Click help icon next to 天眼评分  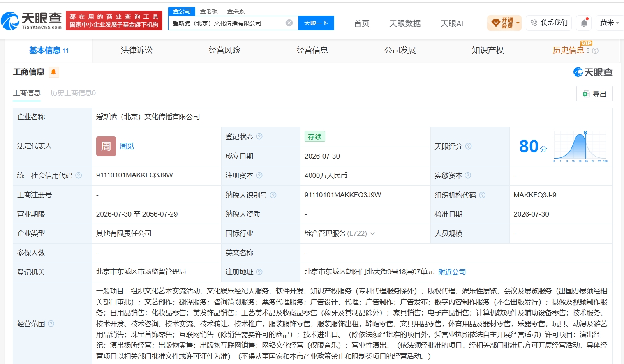pyautogui.click(x=468, y=146)
